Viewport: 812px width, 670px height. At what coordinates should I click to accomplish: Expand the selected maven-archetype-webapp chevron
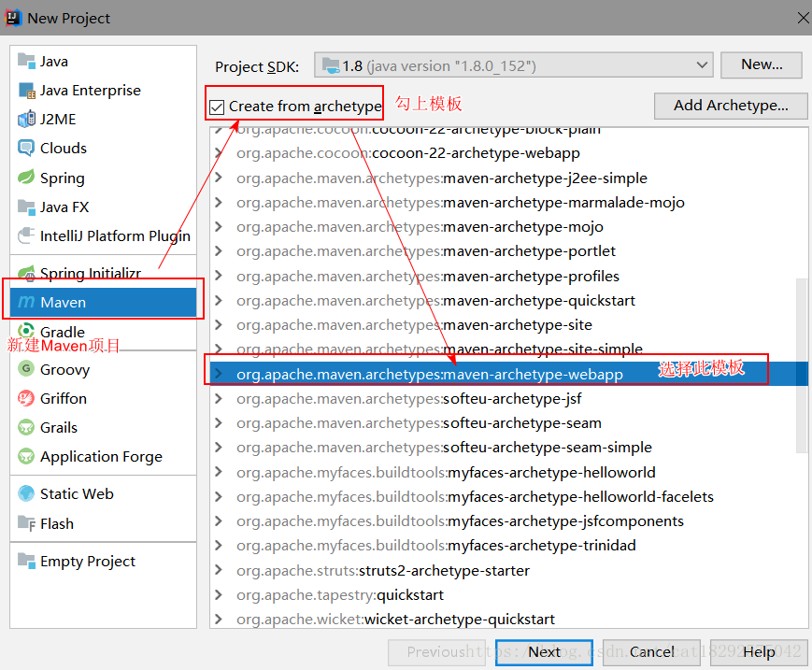[219, 374]
